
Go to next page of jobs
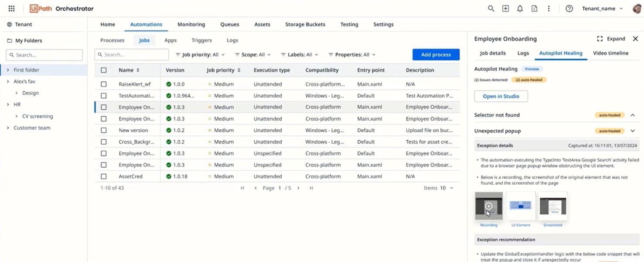coord(298,188)
